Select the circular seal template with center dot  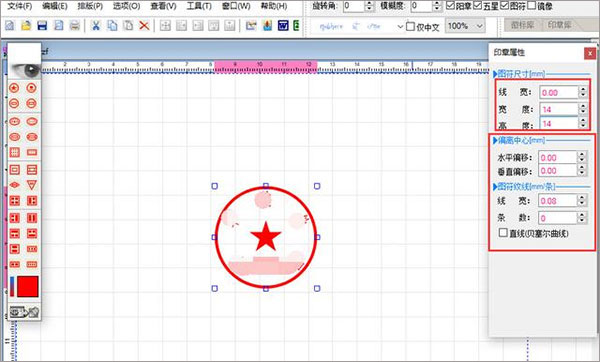[x=31, y=88]
